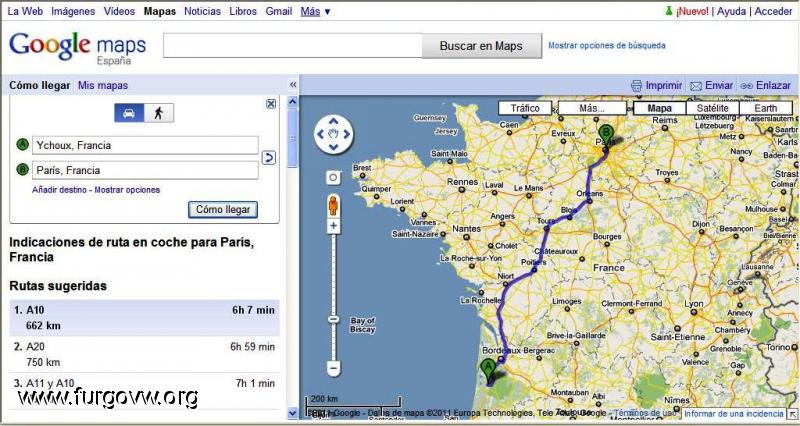This screenshot has height=426, width=800.
Task: Open La Web in top navigation
Action: pos(25,11)
